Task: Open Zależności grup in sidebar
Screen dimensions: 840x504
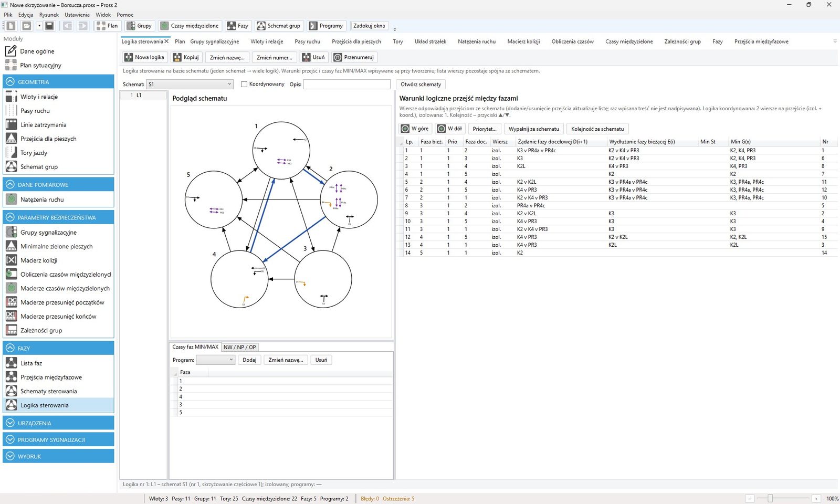Action: (41, 330)
